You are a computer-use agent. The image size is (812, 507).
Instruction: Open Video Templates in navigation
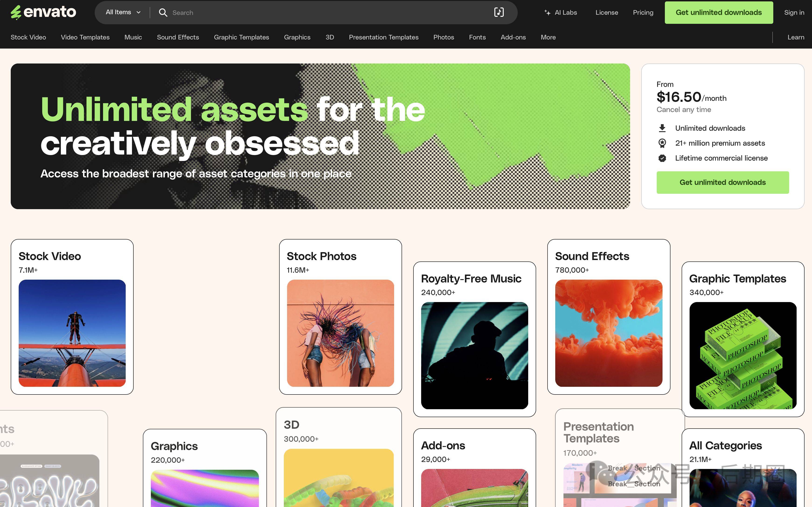pyautogui.click(x=85, y=37)
